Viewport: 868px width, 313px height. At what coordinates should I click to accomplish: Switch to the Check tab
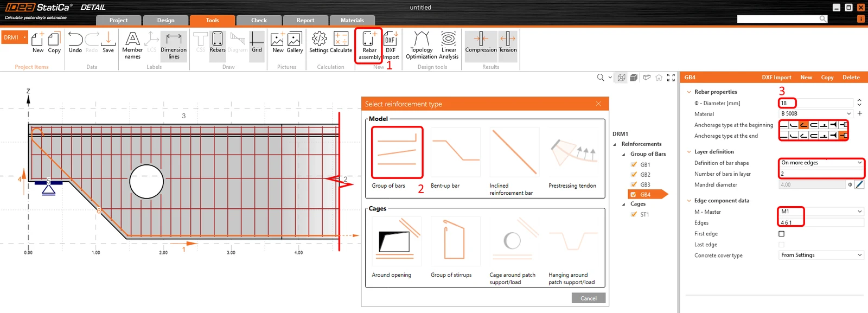(x=259, y=20)
